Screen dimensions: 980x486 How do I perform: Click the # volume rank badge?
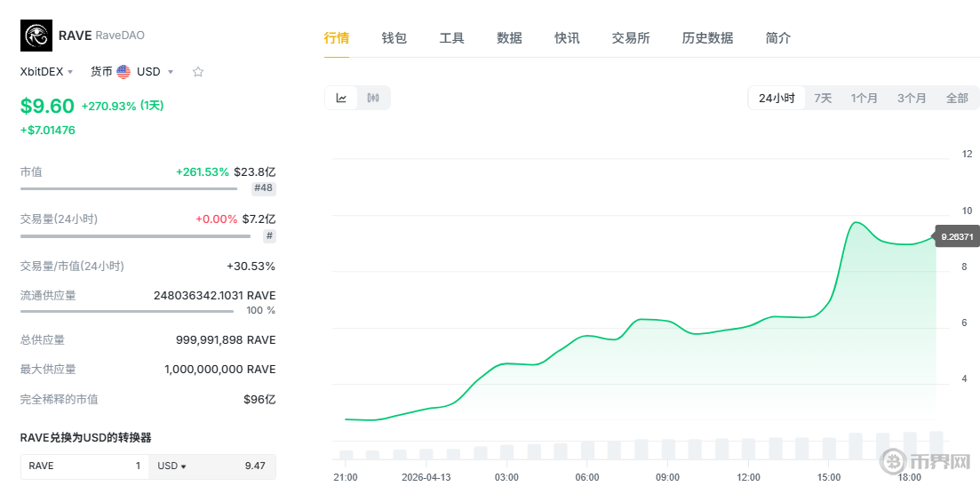click(269, 236)
